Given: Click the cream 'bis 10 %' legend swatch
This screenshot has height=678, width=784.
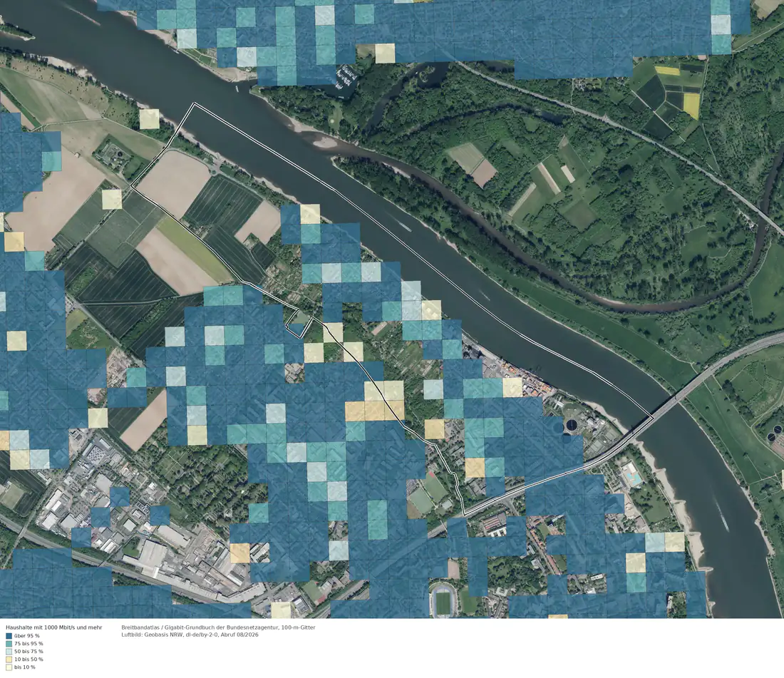Looking at the screenshot, I should point(9,667).
